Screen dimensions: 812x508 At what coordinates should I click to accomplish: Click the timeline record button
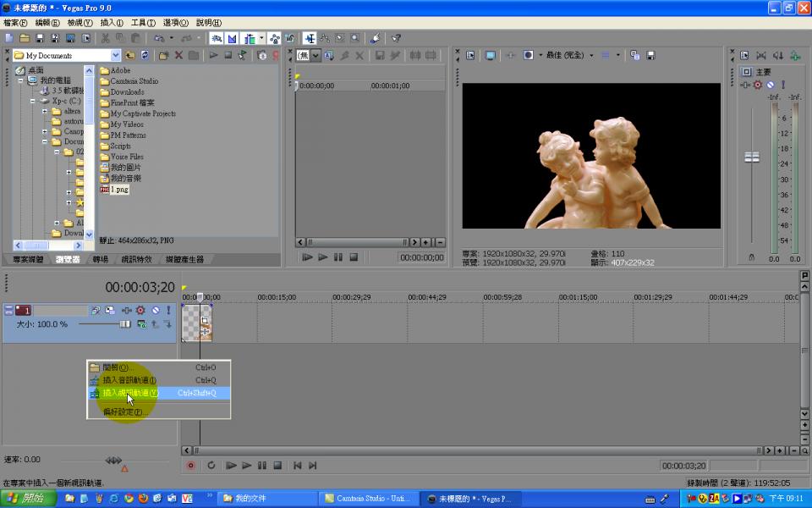coord(190,466)
